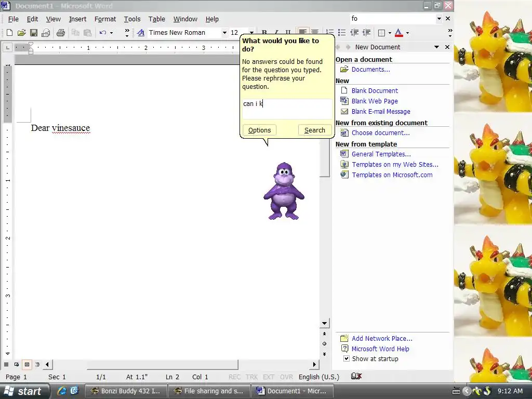The width and height of the screenshot is (532, 399).
Task: Click Blank E-mail Message link
Action: 381,112
